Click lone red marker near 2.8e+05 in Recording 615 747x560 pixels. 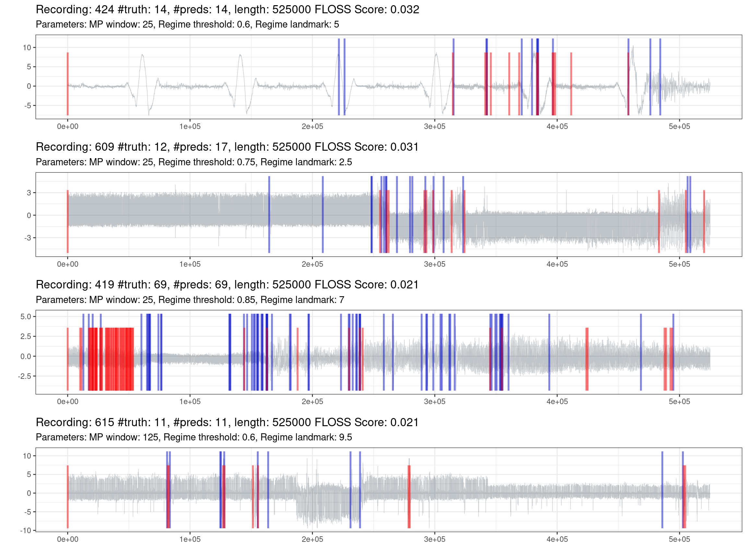click(x=409, y=497)
